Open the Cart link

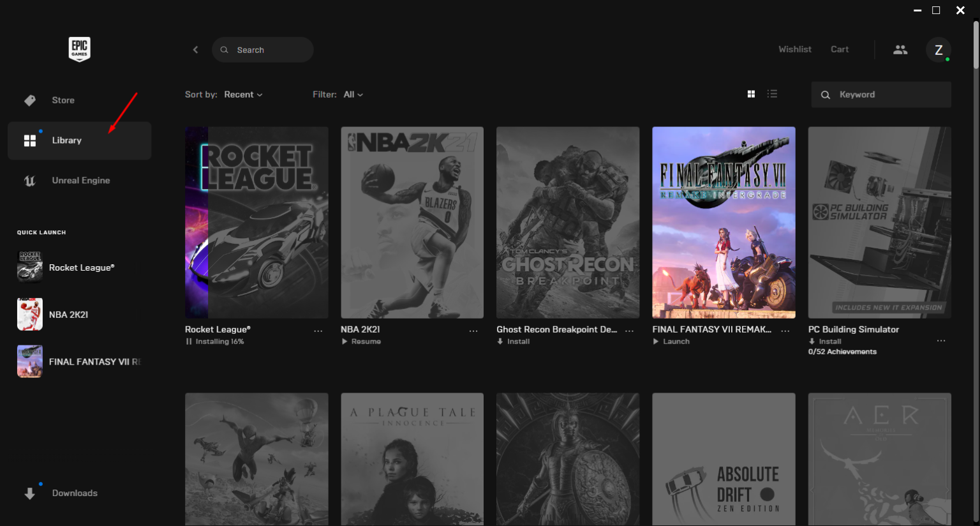[x=840, y=49]
